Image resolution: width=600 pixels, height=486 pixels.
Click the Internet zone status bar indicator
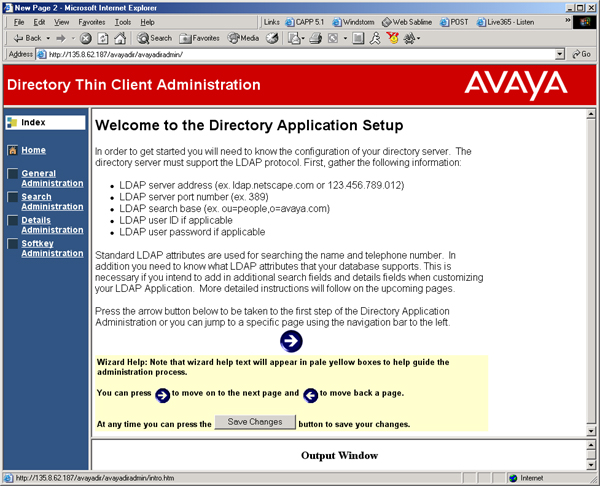[526, 478]
